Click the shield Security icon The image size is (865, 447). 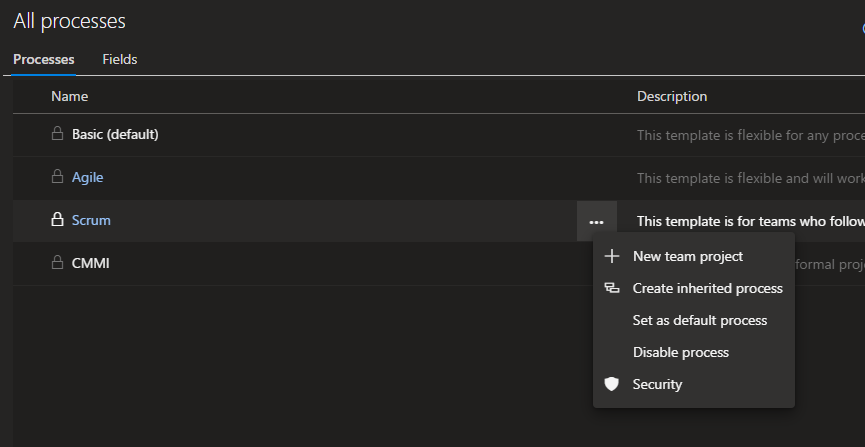[612, 384]
